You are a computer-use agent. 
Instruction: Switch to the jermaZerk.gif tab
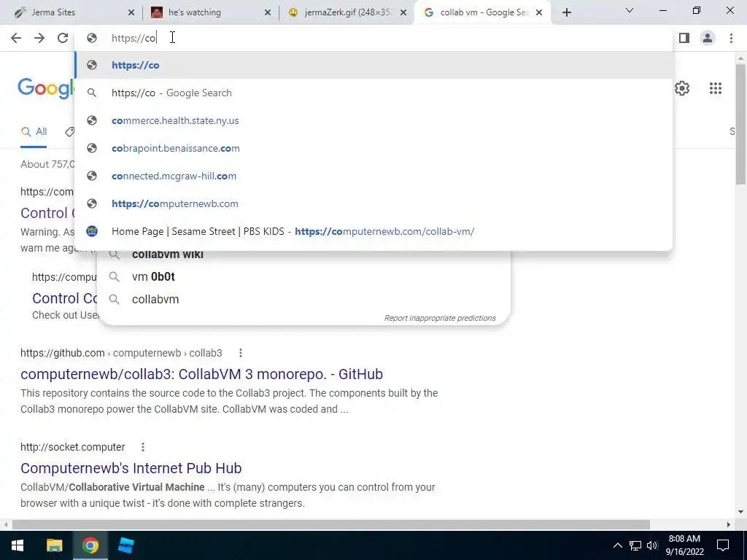point(347,12)
